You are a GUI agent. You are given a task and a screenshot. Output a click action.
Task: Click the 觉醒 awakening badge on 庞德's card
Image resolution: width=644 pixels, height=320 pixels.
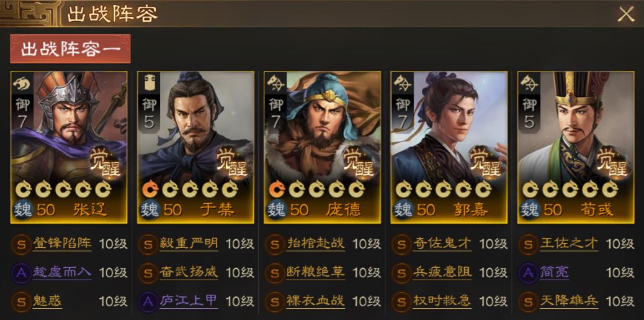click(x=356, y=161)
